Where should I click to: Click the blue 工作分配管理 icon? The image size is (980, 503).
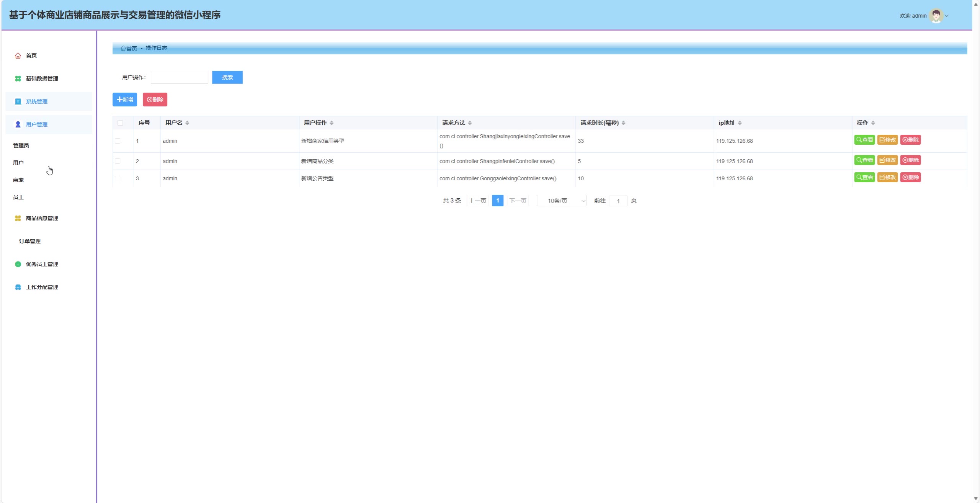tap(18, 287)
